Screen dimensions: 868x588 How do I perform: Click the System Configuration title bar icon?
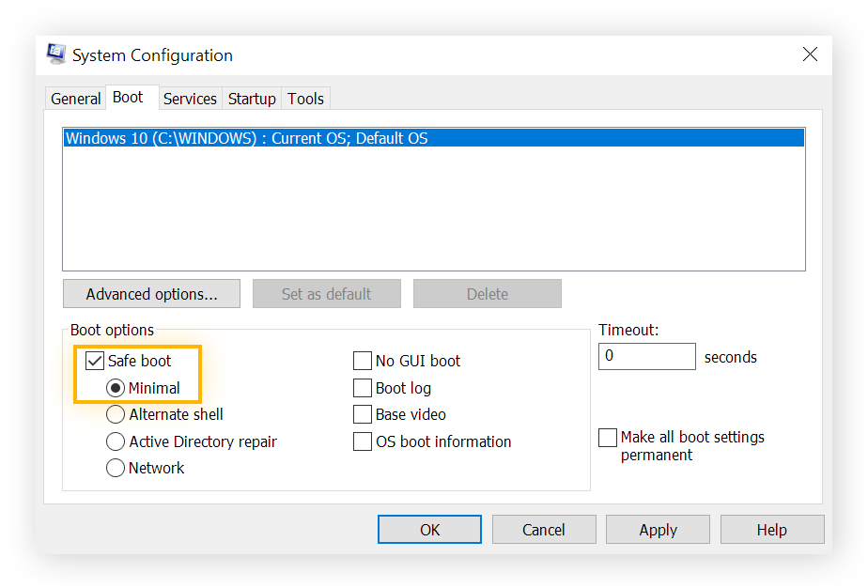56,54
